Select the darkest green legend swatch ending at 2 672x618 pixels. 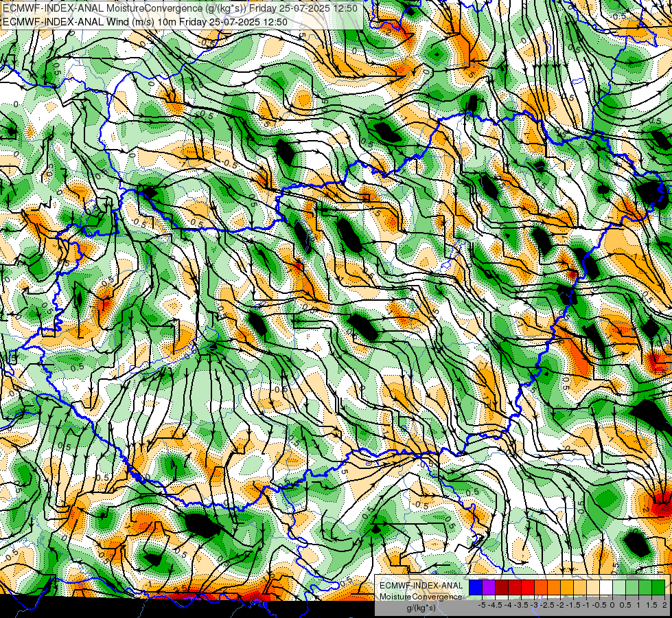pos(658,588)
